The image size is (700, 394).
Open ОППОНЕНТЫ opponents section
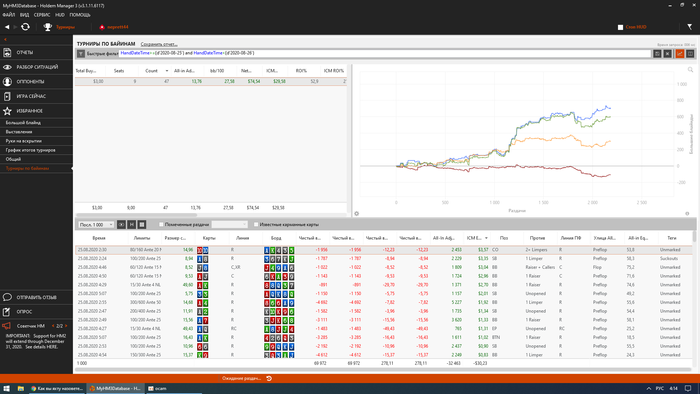36,82
